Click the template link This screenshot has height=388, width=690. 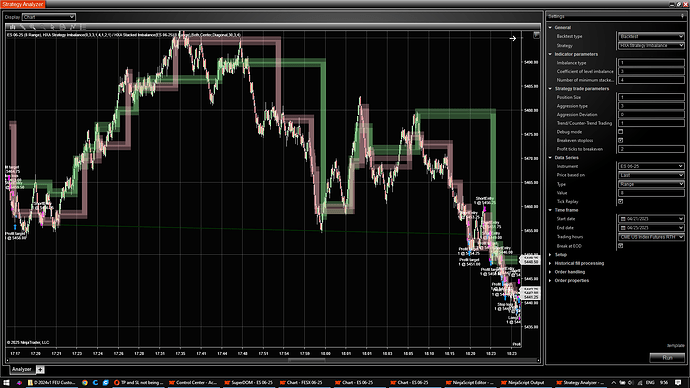676,345
